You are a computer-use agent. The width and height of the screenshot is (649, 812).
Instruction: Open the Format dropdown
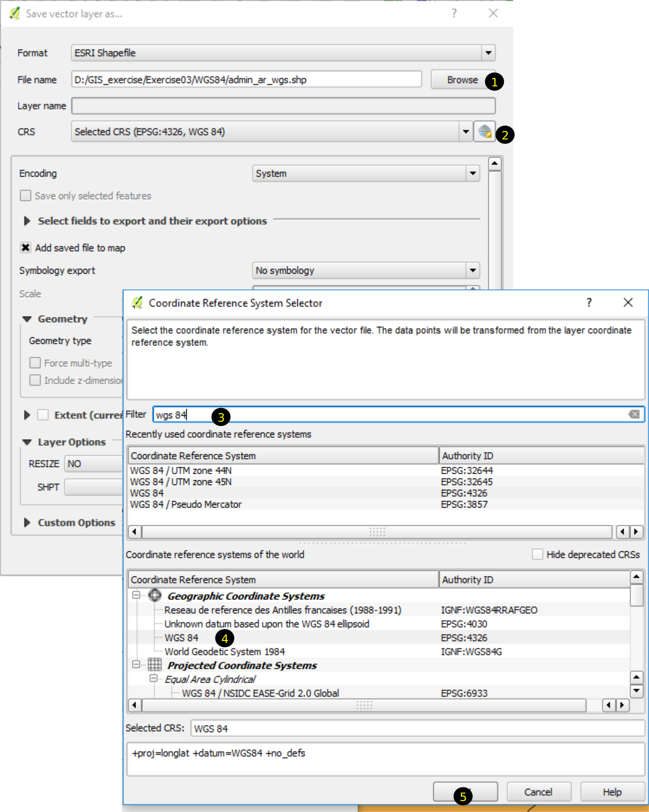[x=488, y=53]
